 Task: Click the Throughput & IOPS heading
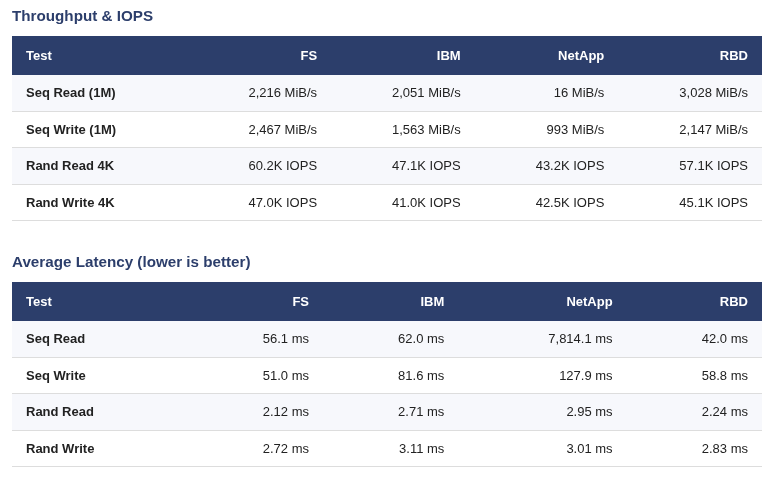(82, 16)
